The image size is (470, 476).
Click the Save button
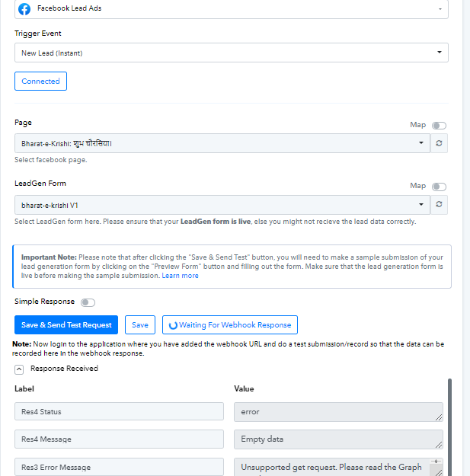coord(140,324)
